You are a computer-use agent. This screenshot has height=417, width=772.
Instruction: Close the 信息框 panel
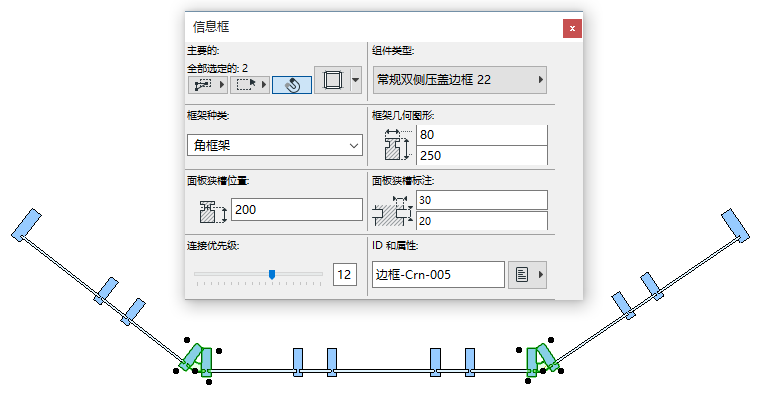pyautogui.click(x=572, y=28)
